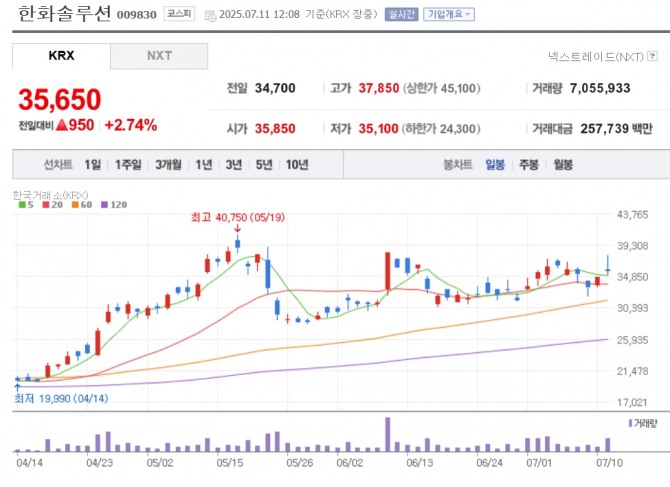Select the 10년 line chart period
This screenshot has width=670, height=487.
coord(297,165)
